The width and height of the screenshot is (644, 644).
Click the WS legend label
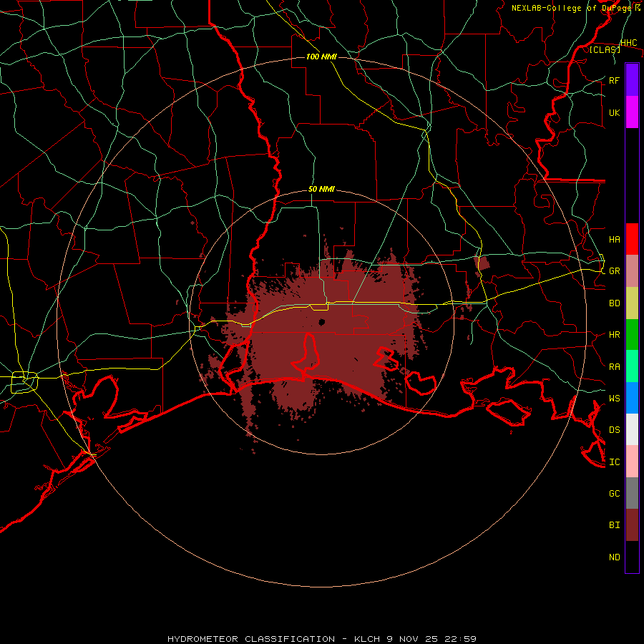click(x=614, y=398)
